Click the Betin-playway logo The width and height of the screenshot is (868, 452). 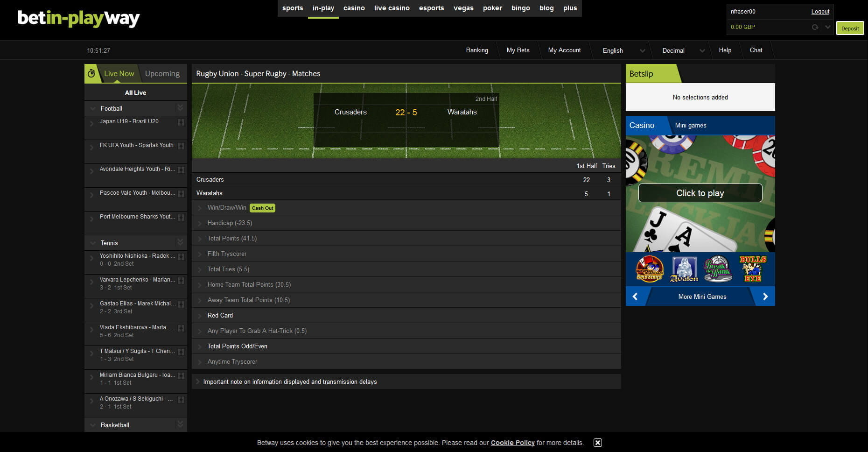point(79,19)
